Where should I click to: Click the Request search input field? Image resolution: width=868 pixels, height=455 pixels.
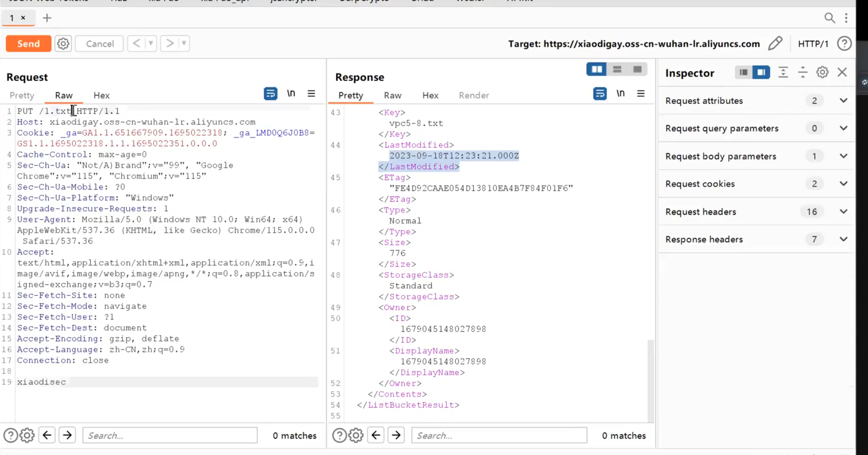170,436
